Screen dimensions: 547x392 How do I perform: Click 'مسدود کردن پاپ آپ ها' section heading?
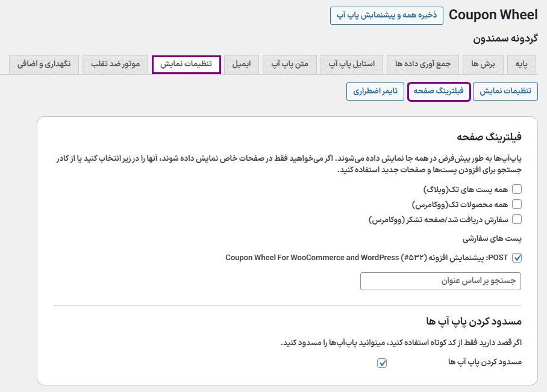pyautogui.click(x=474, y=321)
